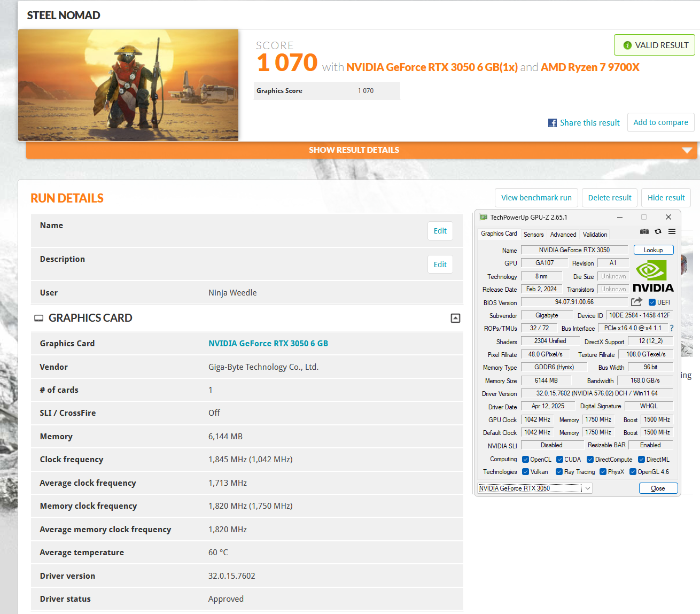Click the Device ID field
Screen dimensions: 700x614
640,315
